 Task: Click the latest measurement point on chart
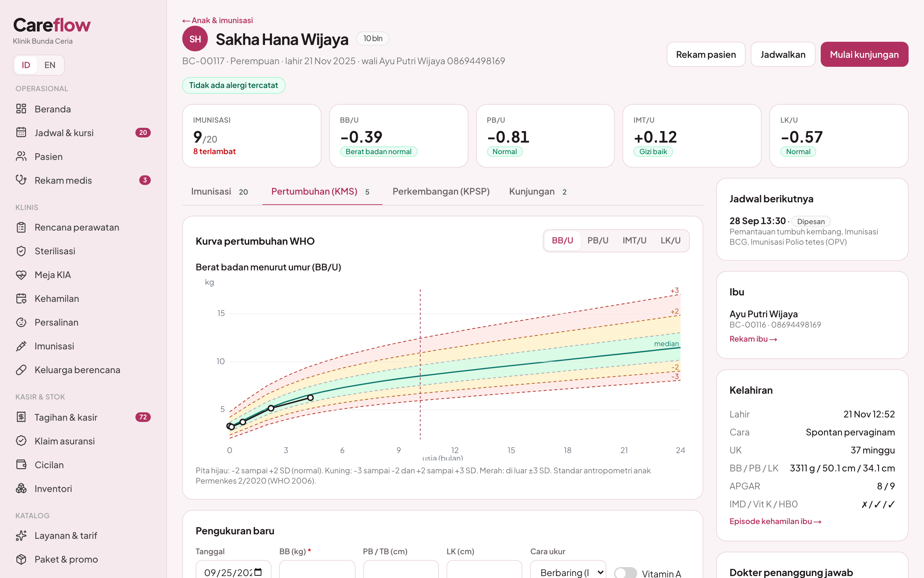pyautogui.click(x=311, y=398)
